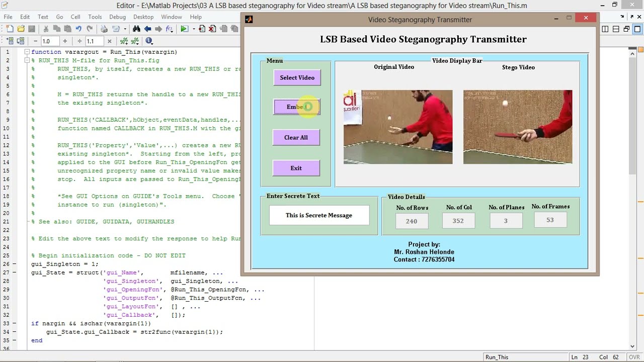The height and width of the screenshot is (362, 644).
Task: Open file with the folder icon
Action: click(21, 29)
